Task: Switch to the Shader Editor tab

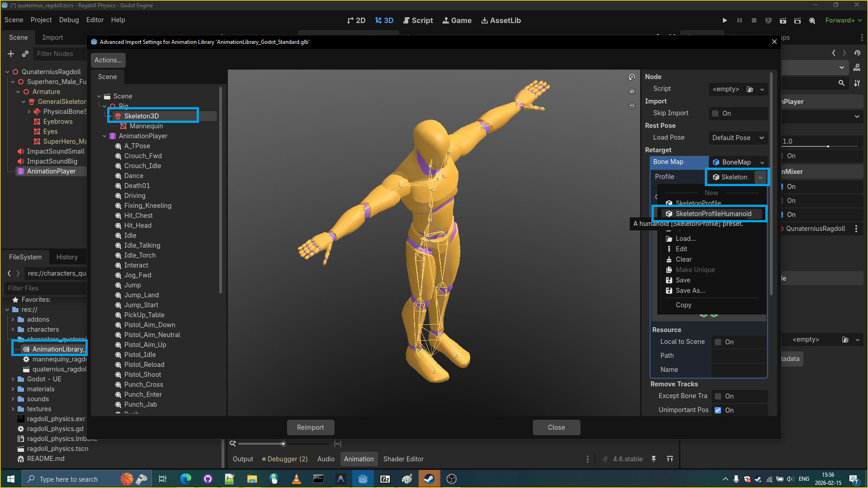Action: (403, 459)
